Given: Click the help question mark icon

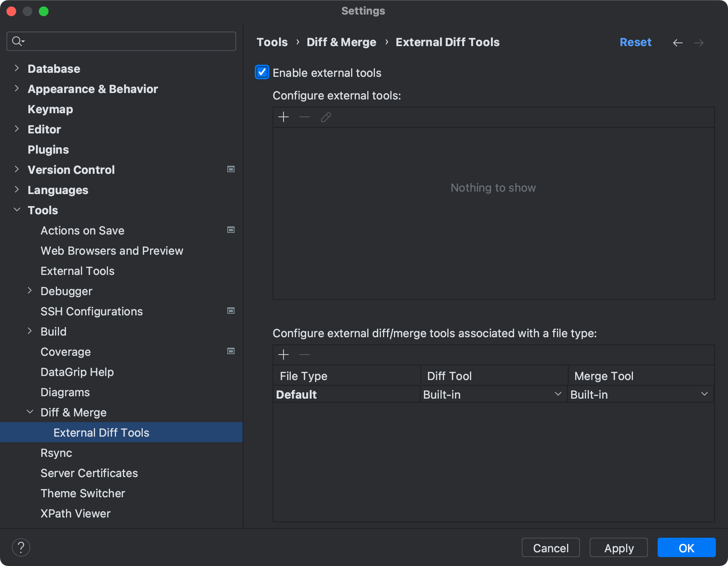Looking at the screenshot, I should coord(21,547).
